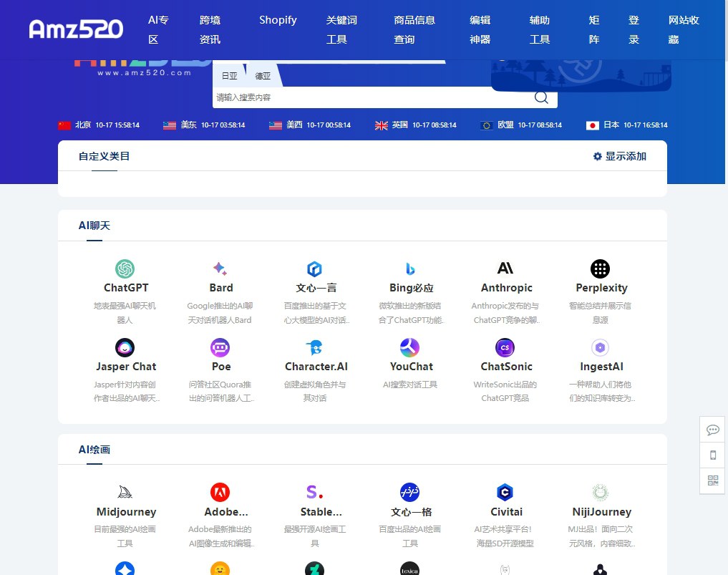Open the Bard link title
Screen dimensions: 728x575
[221, 288]
